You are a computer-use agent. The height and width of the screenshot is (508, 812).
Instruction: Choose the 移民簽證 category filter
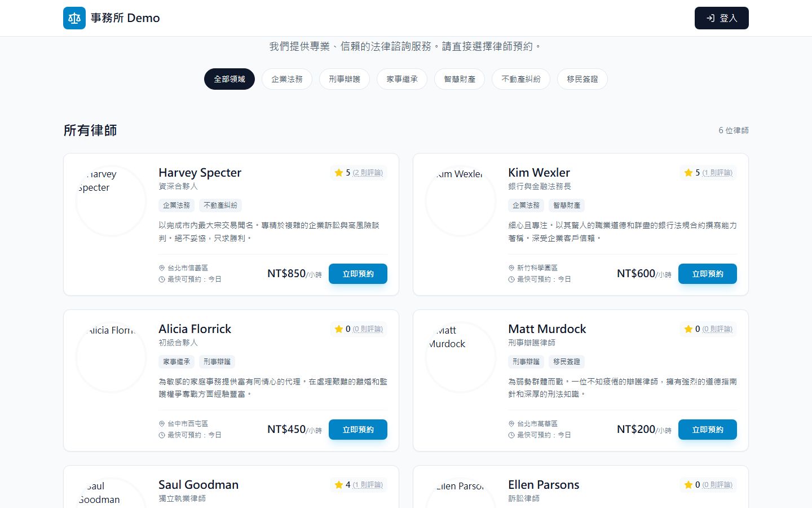[x=582, y=79]
